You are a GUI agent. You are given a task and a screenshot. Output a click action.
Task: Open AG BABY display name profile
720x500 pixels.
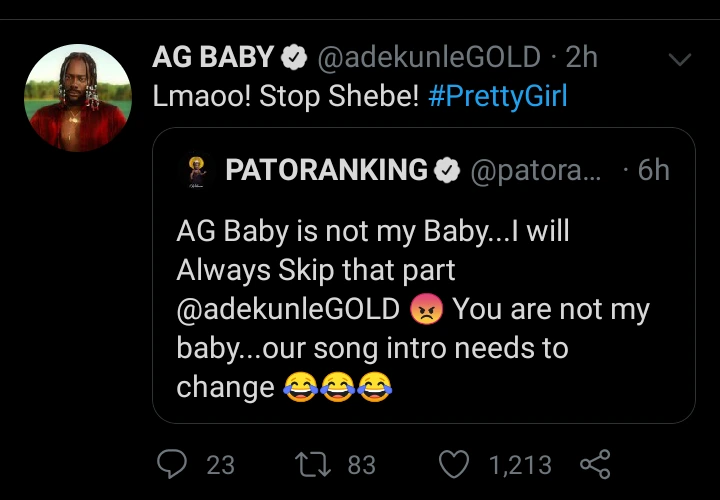213,59
